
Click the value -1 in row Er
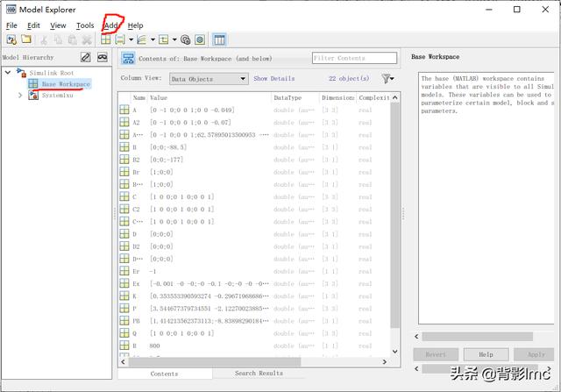[x=153, y=271]
